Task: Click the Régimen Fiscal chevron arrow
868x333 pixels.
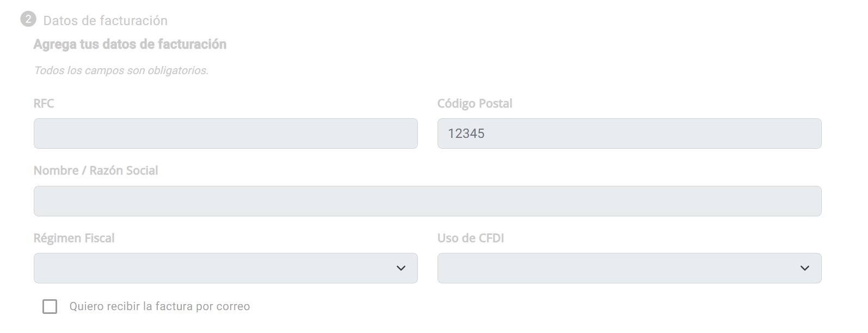Action: 401,268
